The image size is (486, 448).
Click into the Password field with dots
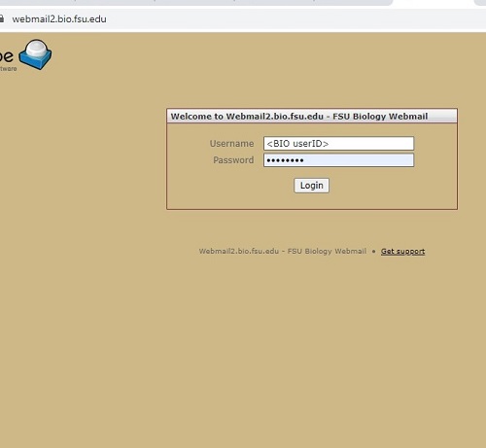(338, 160)
